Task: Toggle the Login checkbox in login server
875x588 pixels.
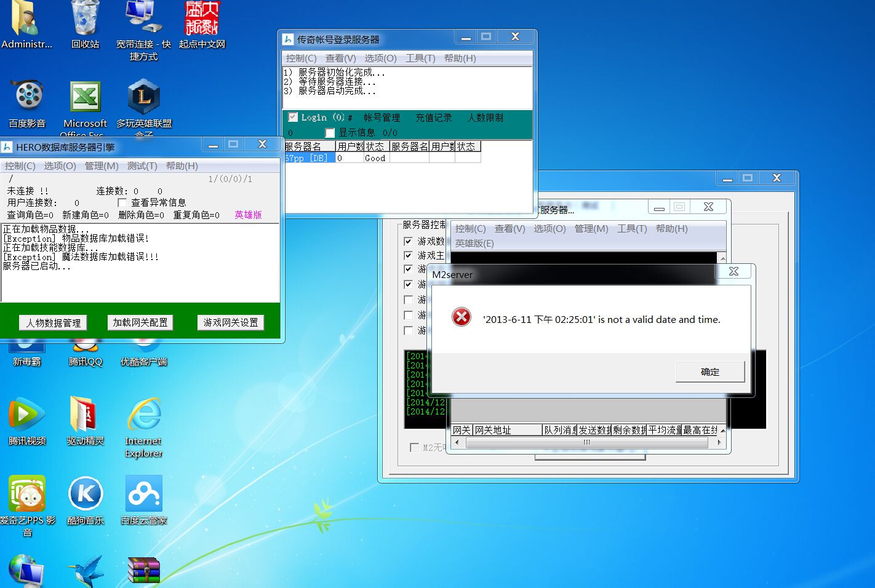Action: 293,117
